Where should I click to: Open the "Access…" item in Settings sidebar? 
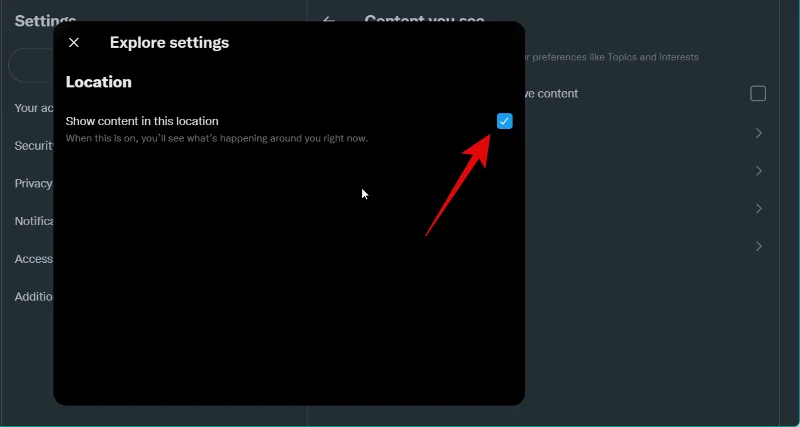[x=34, y=259]
